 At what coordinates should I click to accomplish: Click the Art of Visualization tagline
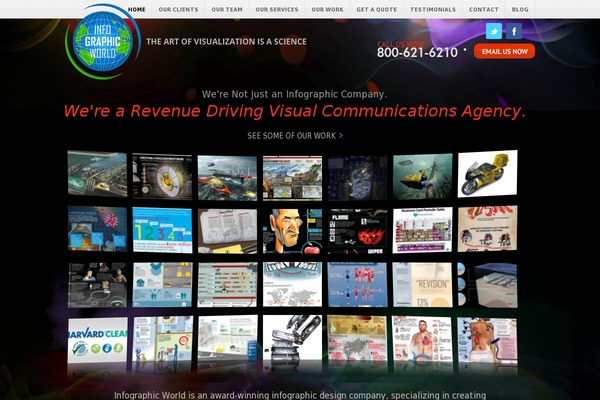pyautogui.click(x=226, y=41)
